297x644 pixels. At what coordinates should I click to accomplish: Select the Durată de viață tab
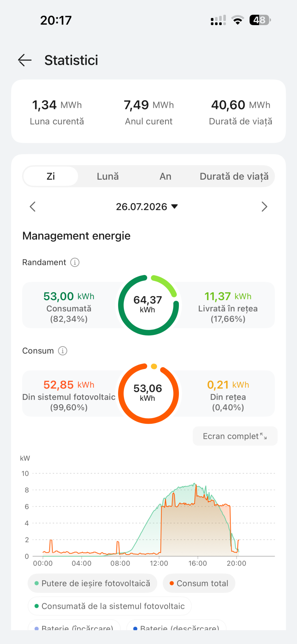coord(234,176)
